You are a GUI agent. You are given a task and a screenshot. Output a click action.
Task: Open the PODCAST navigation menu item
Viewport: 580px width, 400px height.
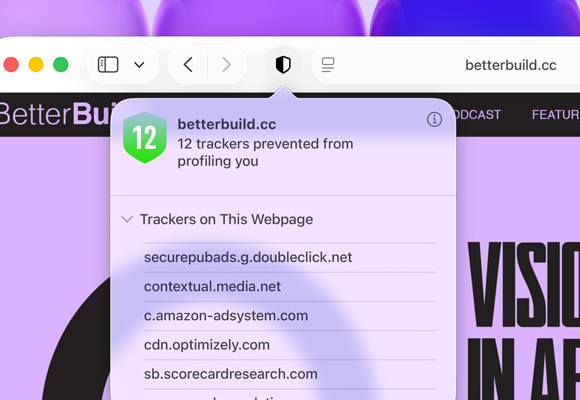pos(478,115)
